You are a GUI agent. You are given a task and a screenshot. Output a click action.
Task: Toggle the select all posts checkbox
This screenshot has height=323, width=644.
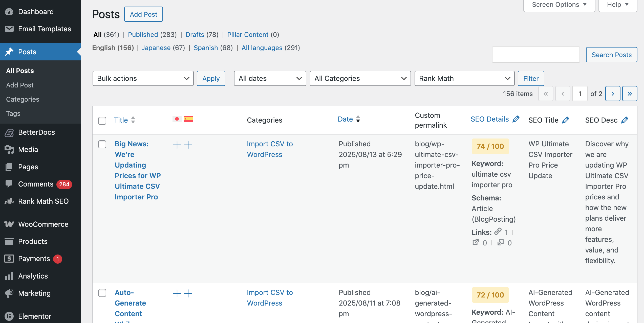click(x=102, y=121)
